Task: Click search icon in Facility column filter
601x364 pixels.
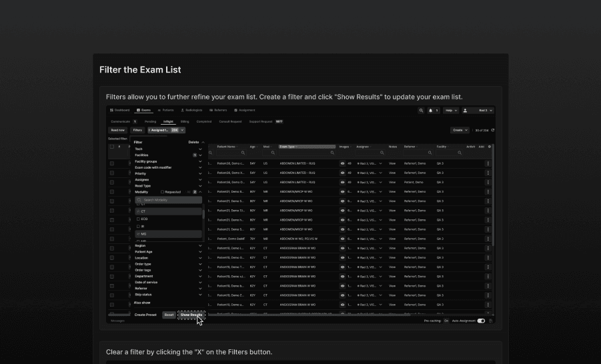Action: (460, 153)
